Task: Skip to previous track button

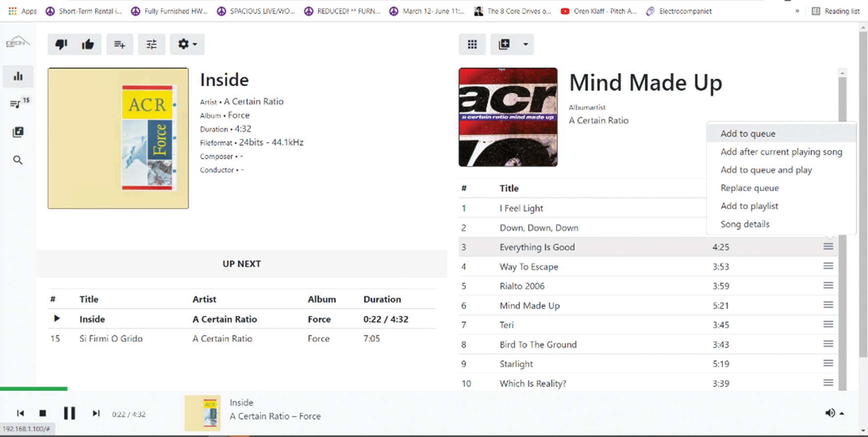Action: tap(20, 413)
